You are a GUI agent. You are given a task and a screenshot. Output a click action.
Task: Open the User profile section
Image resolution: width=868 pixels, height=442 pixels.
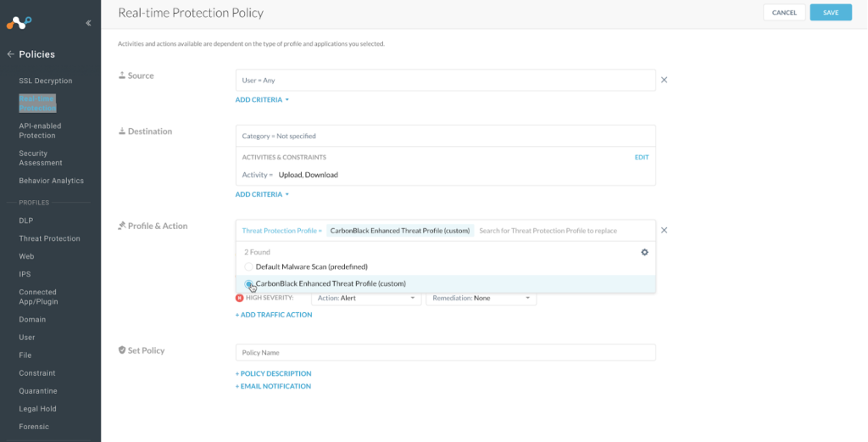coord(26,338)
